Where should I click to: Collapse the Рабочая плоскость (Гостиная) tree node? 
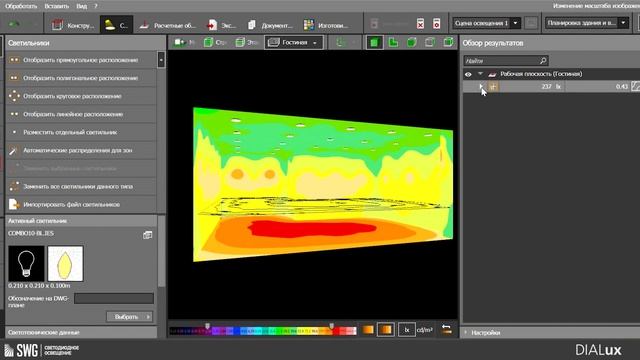pos(480,74)
